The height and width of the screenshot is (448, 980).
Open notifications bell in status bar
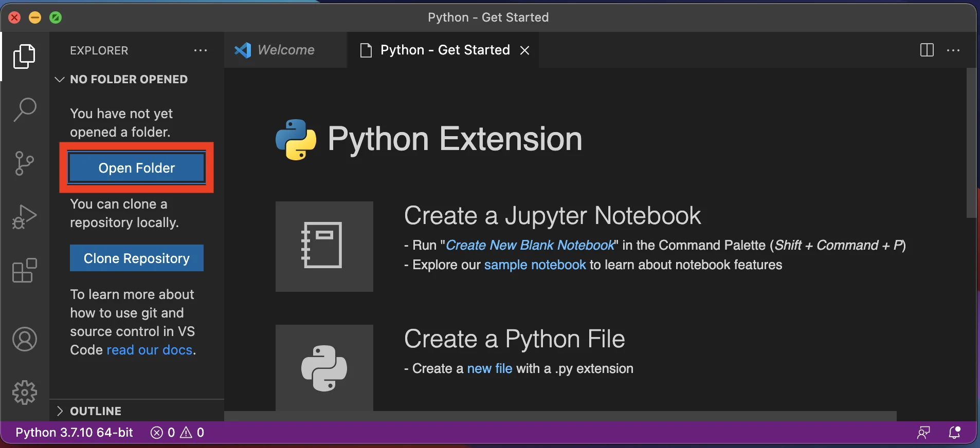click(x=955, y=433)
